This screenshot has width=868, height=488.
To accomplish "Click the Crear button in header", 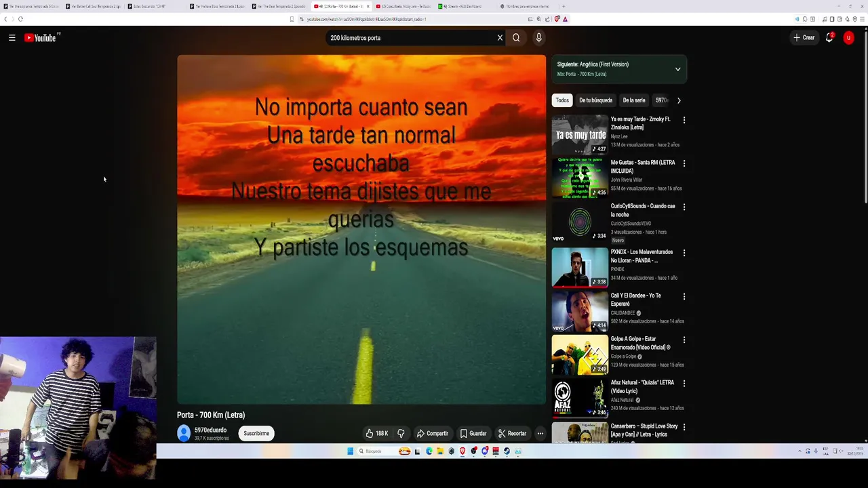I will tap(804, 38).
